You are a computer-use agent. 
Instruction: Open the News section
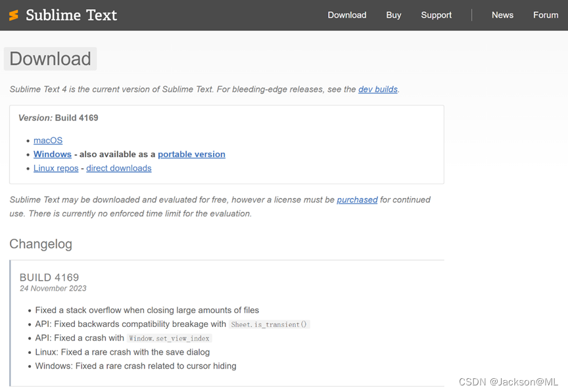(502, 15)
